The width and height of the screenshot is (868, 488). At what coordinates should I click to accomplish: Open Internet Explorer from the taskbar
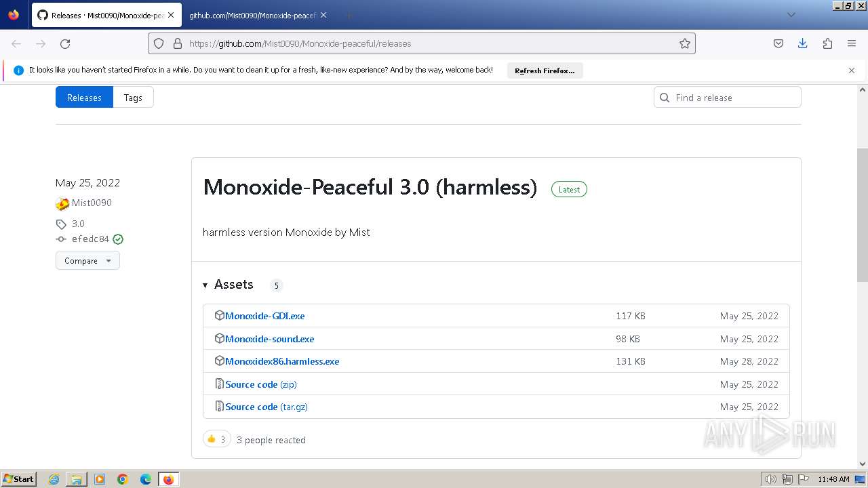click(54, 479)
